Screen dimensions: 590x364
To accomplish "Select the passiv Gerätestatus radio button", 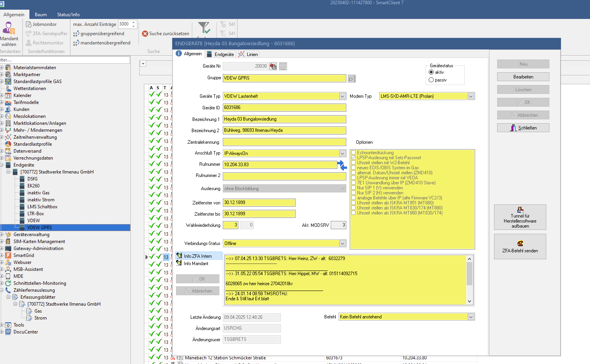I will point(431,80).
